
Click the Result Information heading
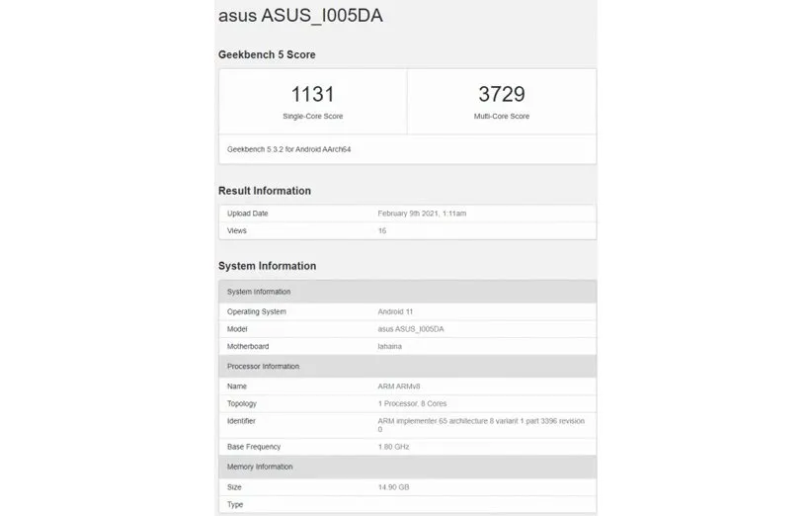265,191
